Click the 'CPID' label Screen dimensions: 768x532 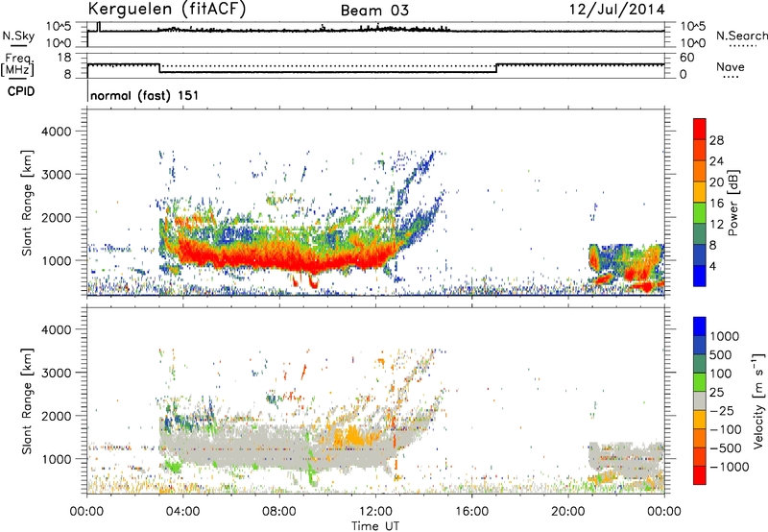click(21, 91)
